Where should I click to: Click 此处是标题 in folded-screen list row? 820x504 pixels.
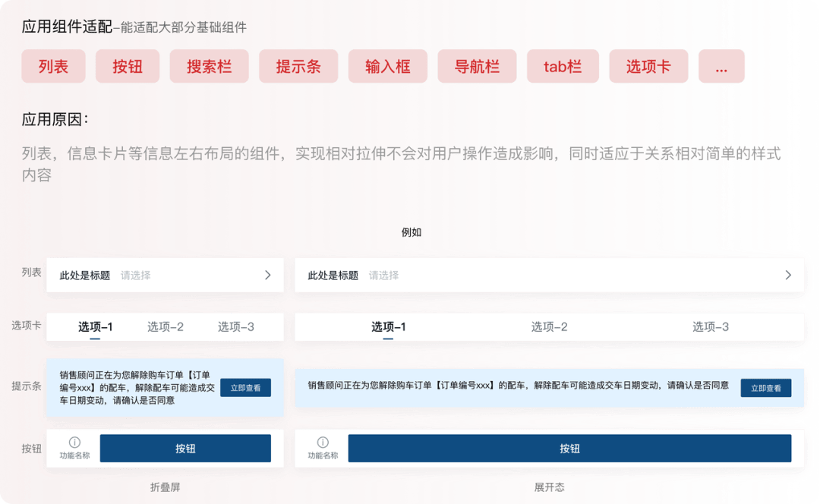(85, 276)
